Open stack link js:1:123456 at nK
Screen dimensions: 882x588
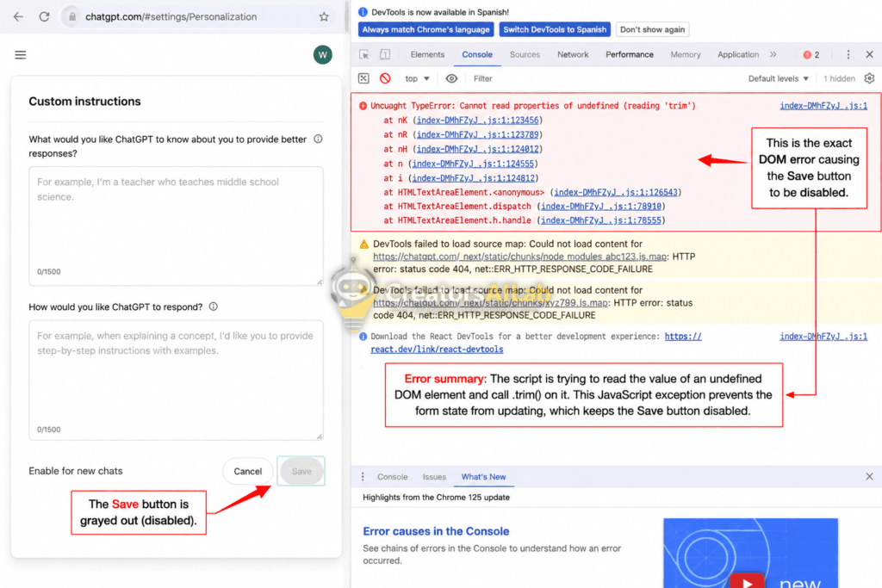pos(477,121)
